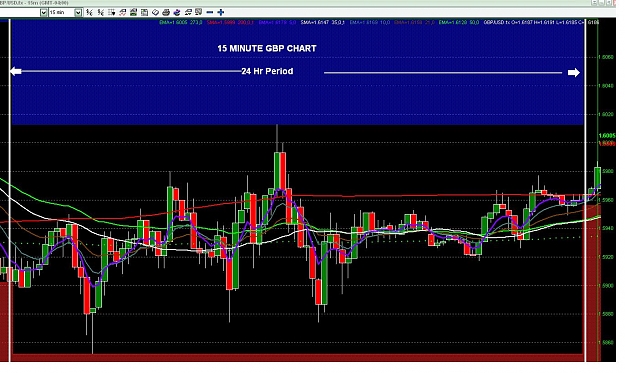
Task: Click the GBP/USD OHLC readout text
Action: 541,22
